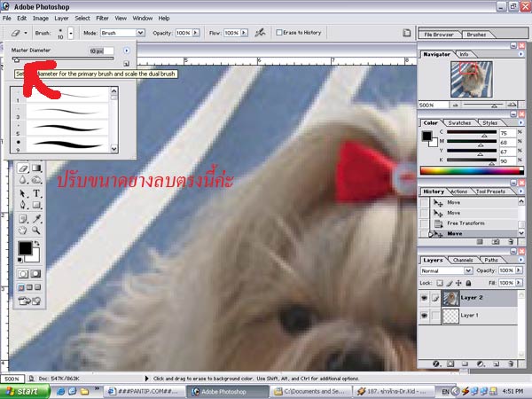Click the zoom out icon in Navigator
Image resolution: width=532 pixels, height=399 pixels.
pos(456,106)
